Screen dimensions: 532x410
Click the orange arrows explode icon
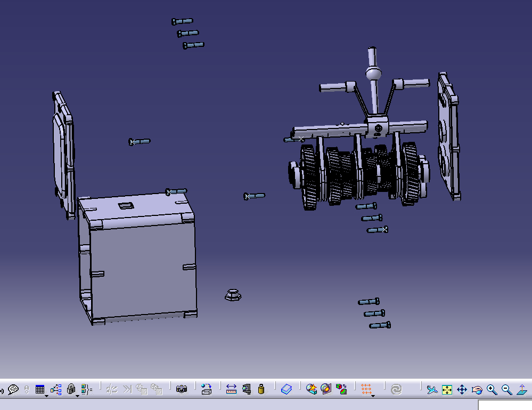(366, 389)
